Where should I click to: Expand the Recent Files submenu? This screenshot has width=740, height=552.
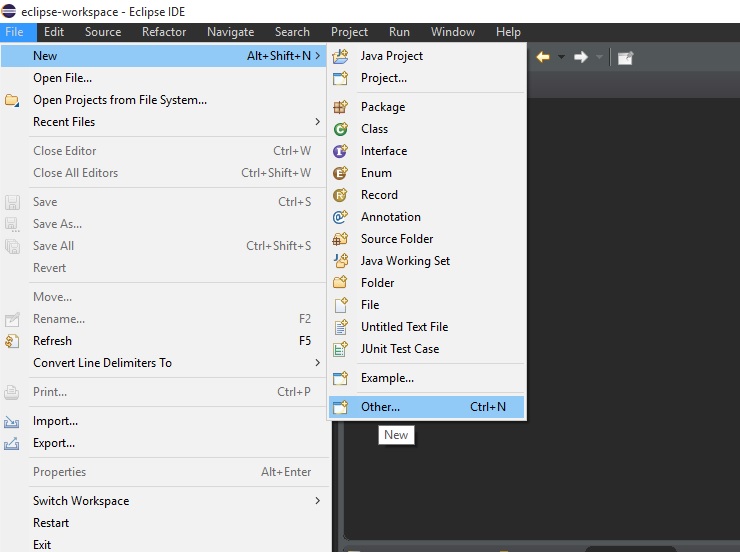[318, 122]
